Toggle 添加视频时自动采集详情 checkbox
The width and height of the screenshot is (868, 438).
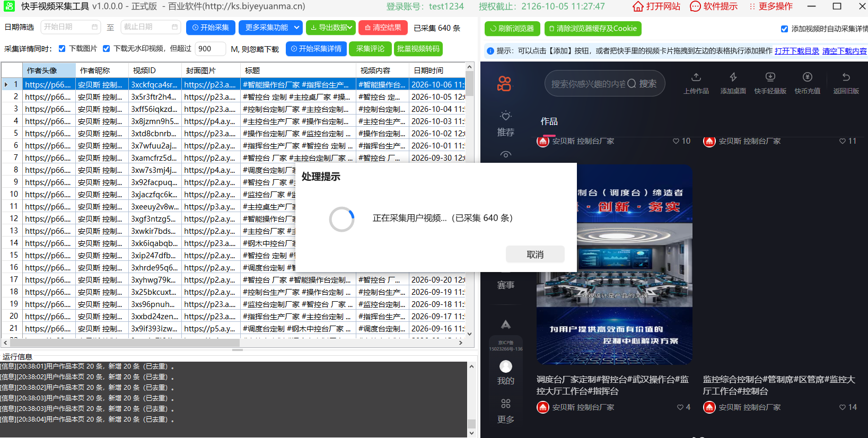(x=784, y=29)
